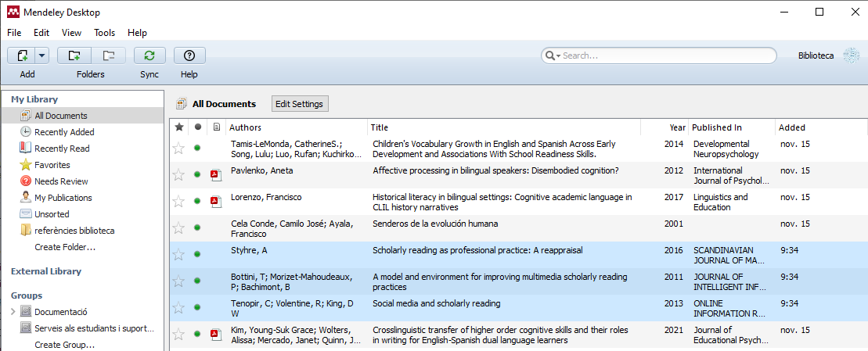
Task: Click Create Group... link
Action: 63,345
